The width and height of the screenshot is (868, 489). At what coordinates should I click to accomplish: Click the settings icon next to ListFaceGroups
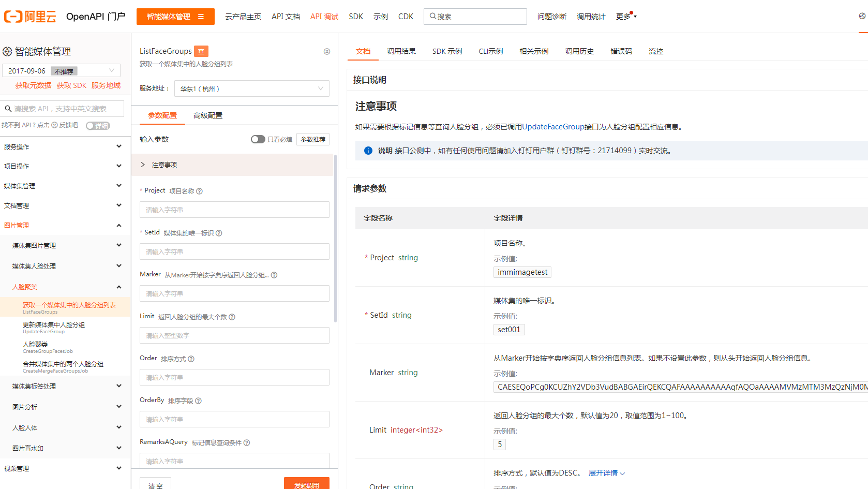pos(327,51)
